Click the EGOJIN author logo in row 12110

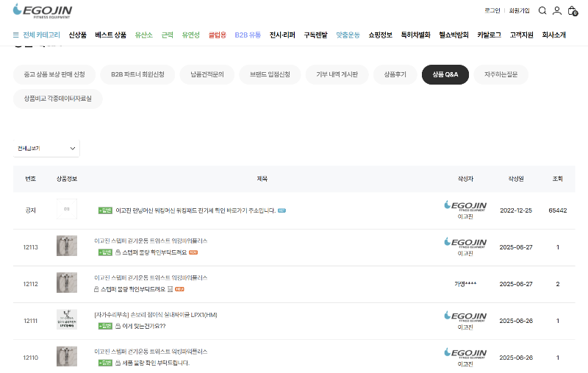465,353
